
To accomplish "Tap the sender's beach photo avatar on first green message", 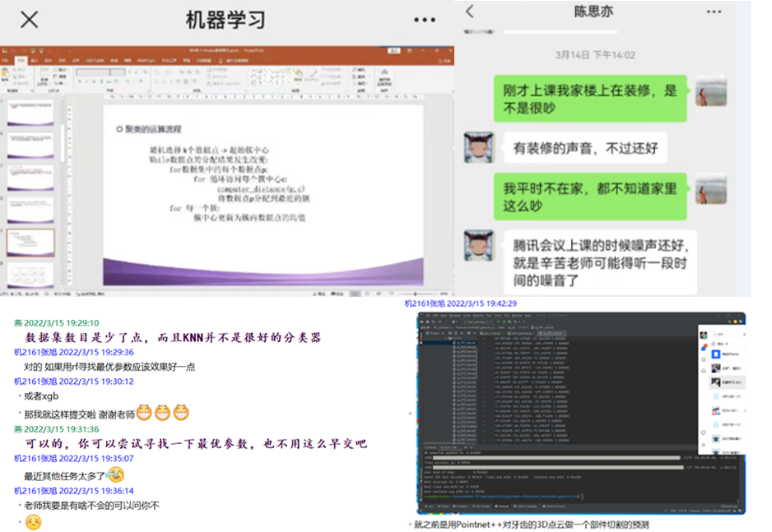I will point(710,95).
